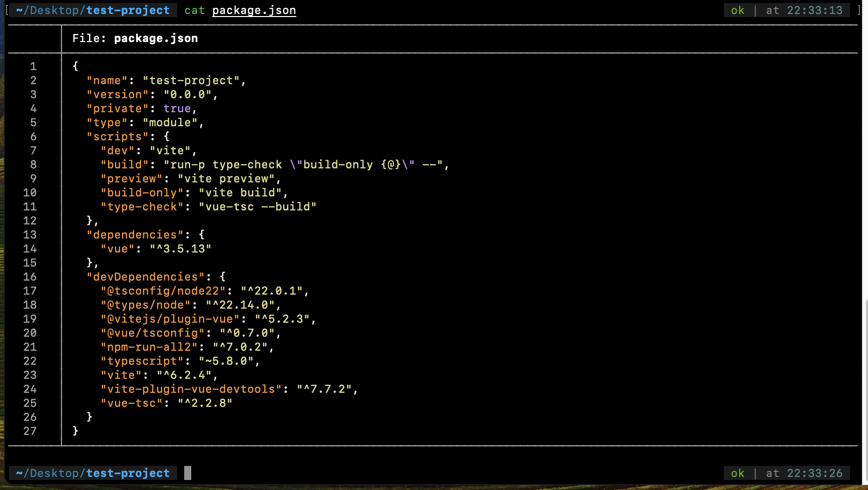Click the "vue-tsc" package key on line 25
868x490 pixels.
coord(132,403)
